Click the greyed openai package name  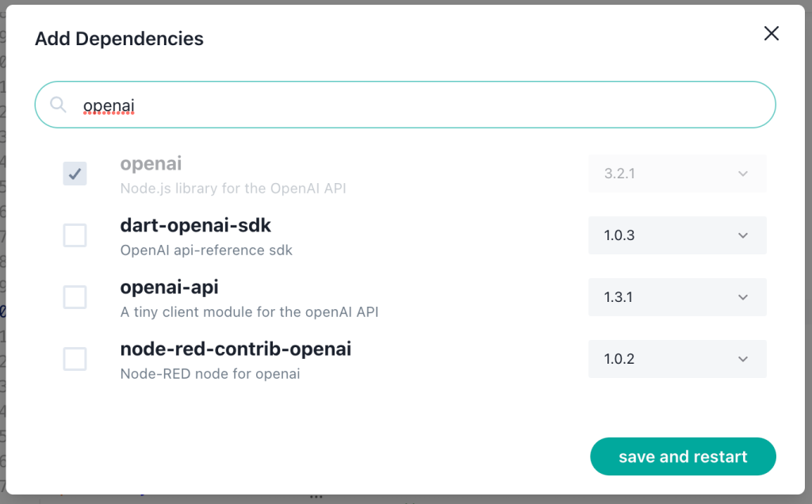click(151, 163)
